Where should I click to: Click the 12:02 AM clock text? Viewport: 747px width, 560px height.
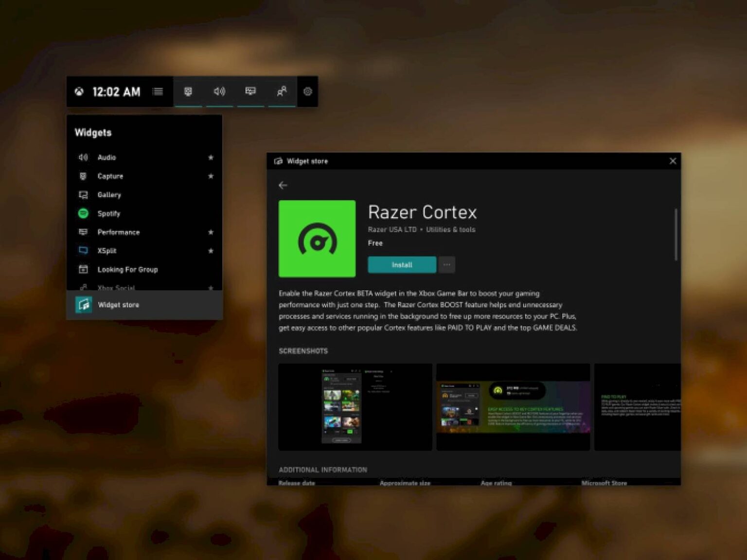(x=116, y=92)
